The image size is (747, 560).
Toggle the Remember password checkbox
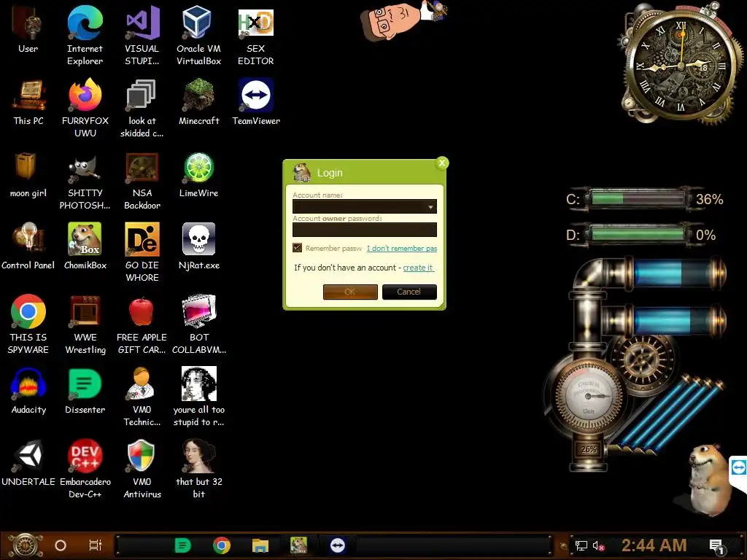(x=298, y=248)
